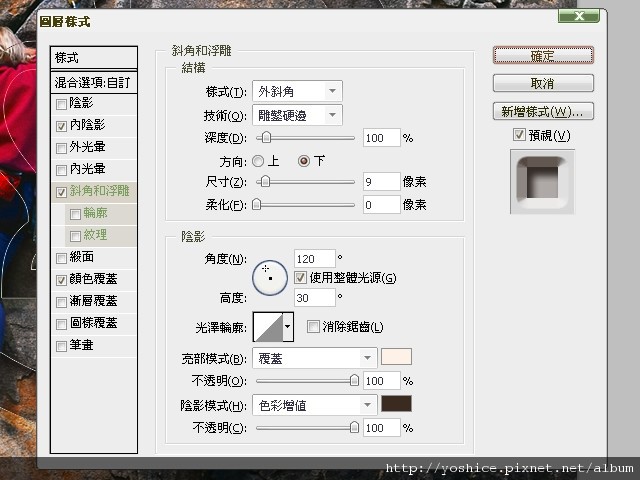640x480 pixels.
Task: Enable the 陰影 drop shadow checkbox
Action: (x=61, y=104)
